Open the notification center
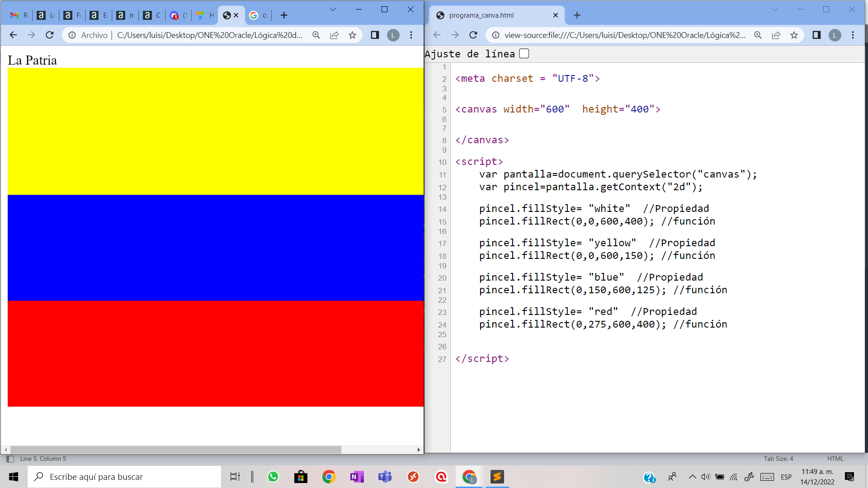This screenshot has width=868, height=488. pyautogui.click(x=849, y=477)
